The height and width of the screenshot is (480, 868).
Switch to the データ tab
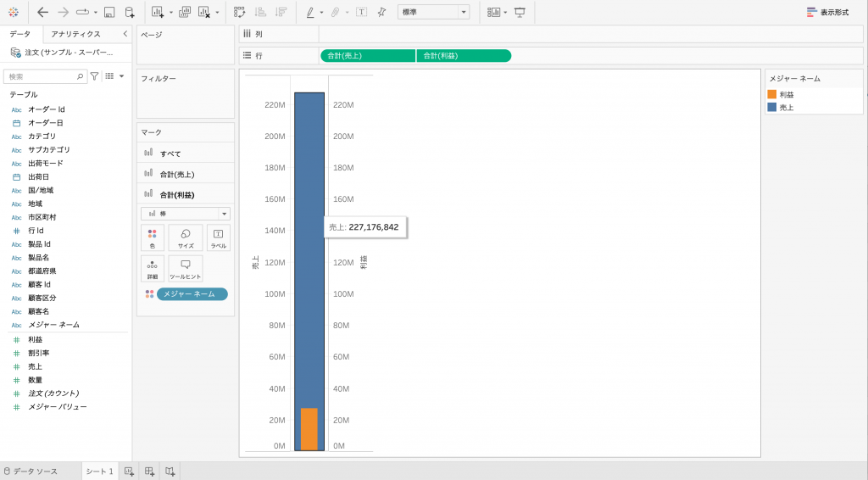pos(20,34)
